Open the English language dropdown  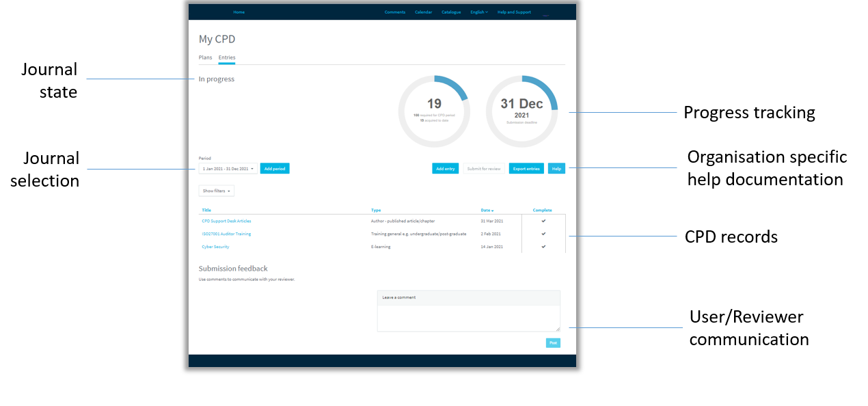point(478,12)
